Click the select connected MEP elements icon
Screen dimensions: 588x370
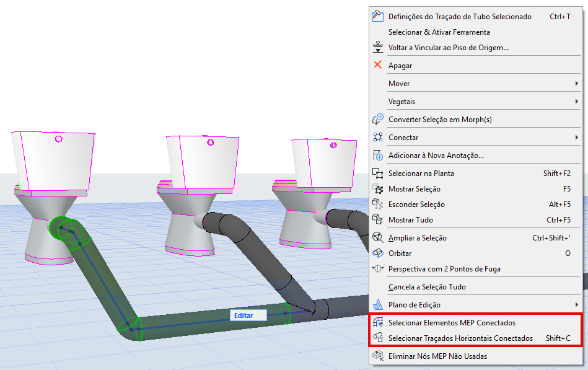[377, 322]
